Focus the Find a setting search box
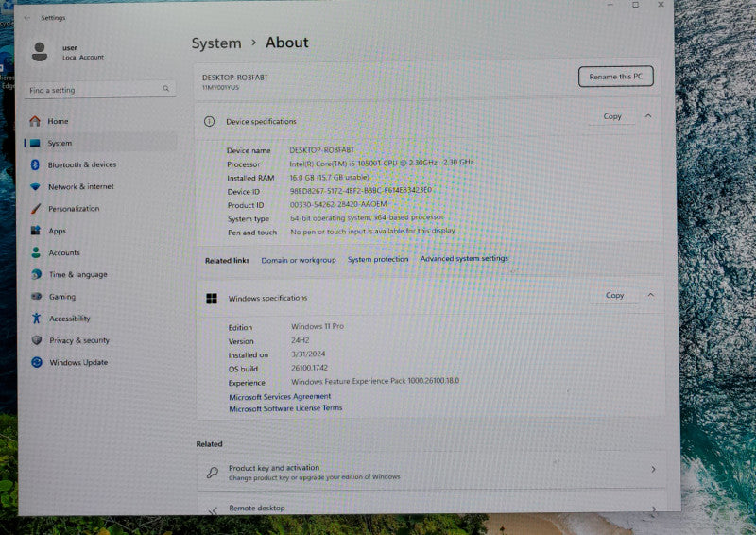 [x=100, y=90]
